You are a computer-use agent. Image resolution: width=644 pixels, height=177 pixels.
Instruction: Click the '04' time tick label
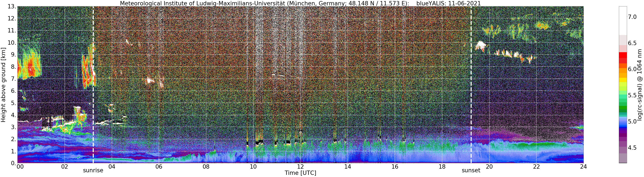112,167
